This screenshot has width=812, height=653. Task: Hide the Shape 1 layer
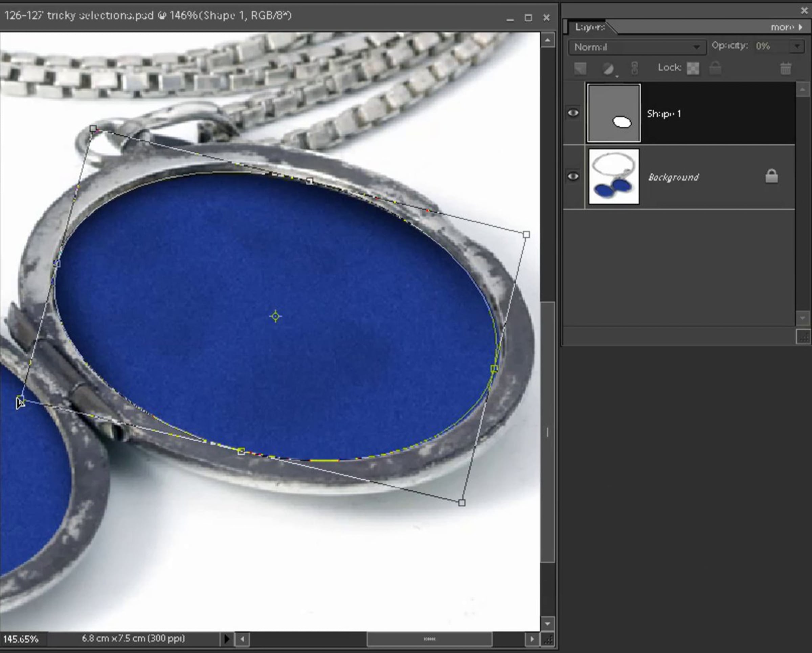(x=573, y=113)
